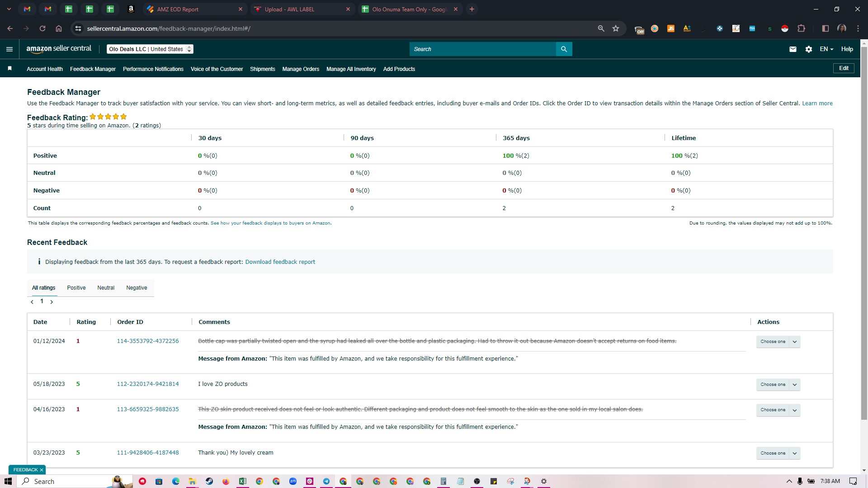Open Voice of the Customer
Image resolution: width=868 pixels, height=488 pixels.
pos(217,69)
